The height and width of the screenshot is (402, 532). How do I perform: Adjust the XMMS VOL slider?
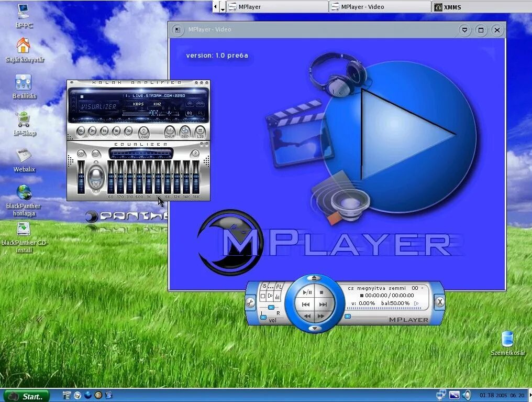(x=140, y=113)
